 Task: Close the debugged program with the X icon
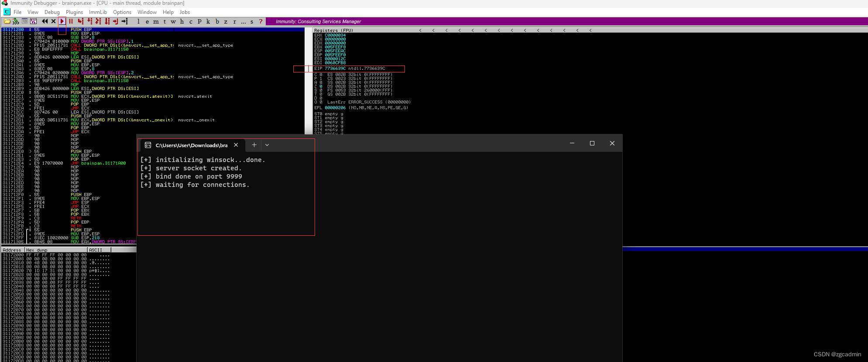pos(53,21)
